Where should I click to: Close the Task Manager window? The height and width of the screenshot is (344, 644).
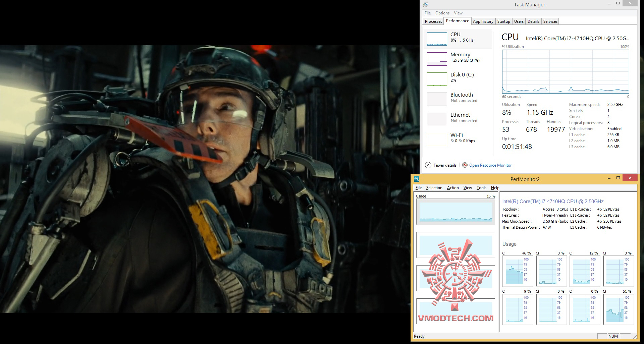pos(630,4)
